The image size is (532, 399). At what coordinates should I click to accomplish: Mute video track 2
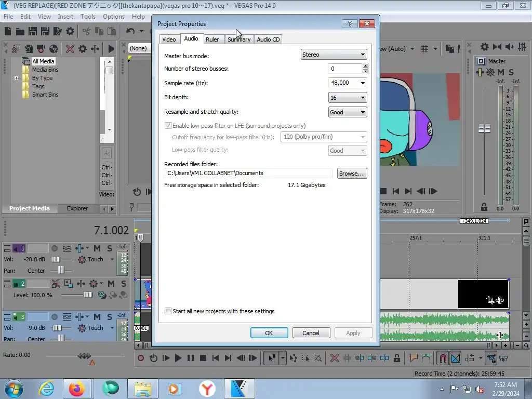tap(111, 284)
